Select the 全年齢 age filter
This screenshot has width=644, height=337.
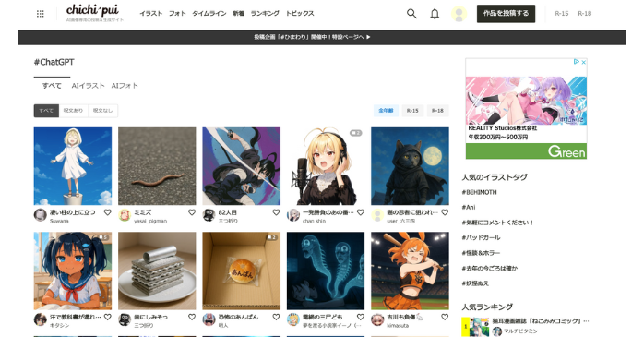pos(386,111)
